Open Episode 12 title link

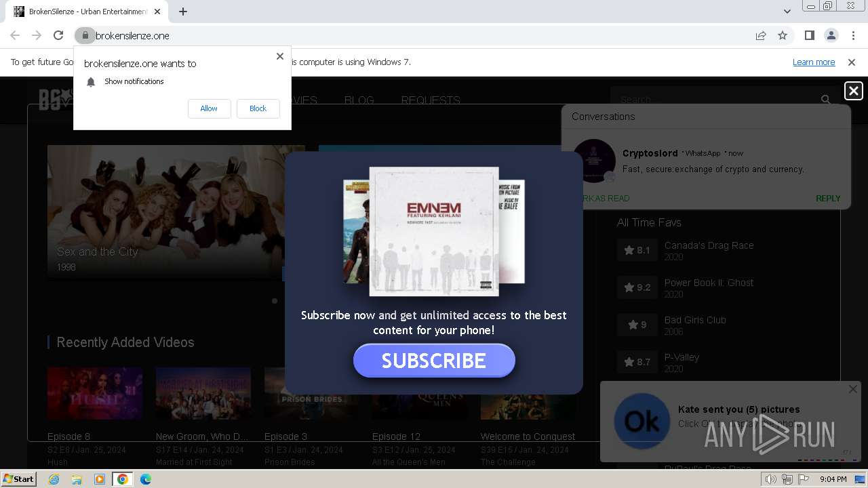(x=396, y=436)
